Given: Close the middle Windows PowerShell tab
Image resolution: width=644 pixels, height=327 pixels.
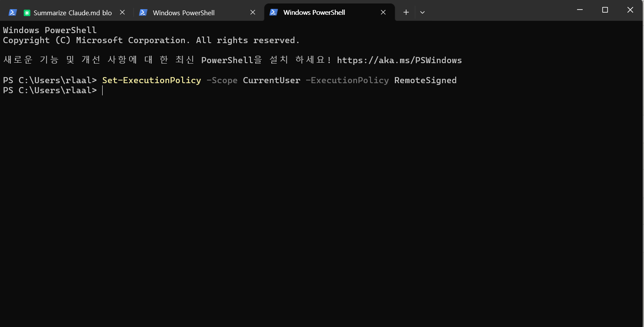Looking at the screenshot, I should [253, 12].
